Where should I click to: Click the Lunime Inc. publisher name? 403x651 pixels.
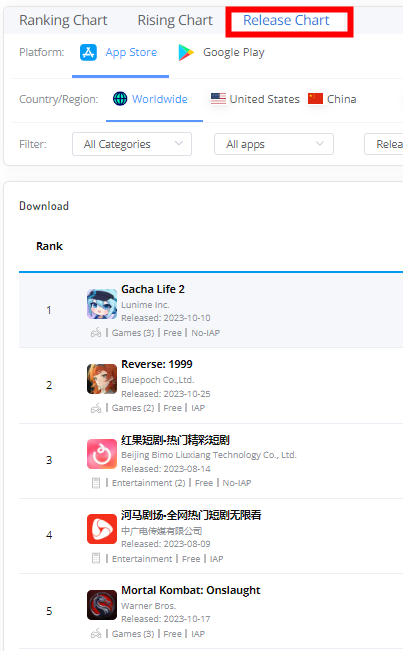(x=145, y=305)
